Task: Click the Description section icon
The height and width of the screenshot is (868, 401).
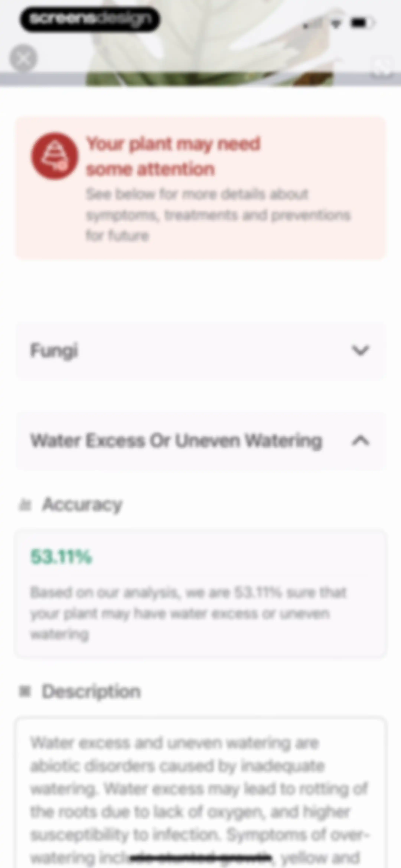Action: click(25, 692)
